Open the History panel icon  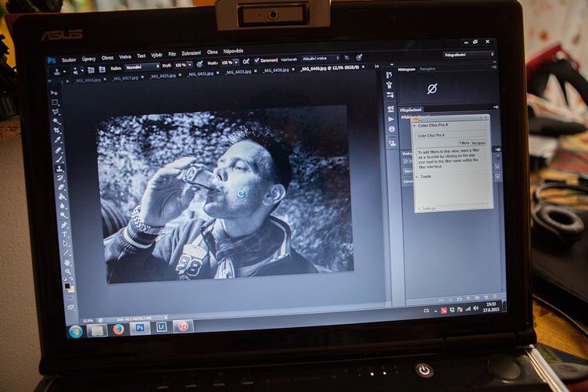(x=389, y=76)
